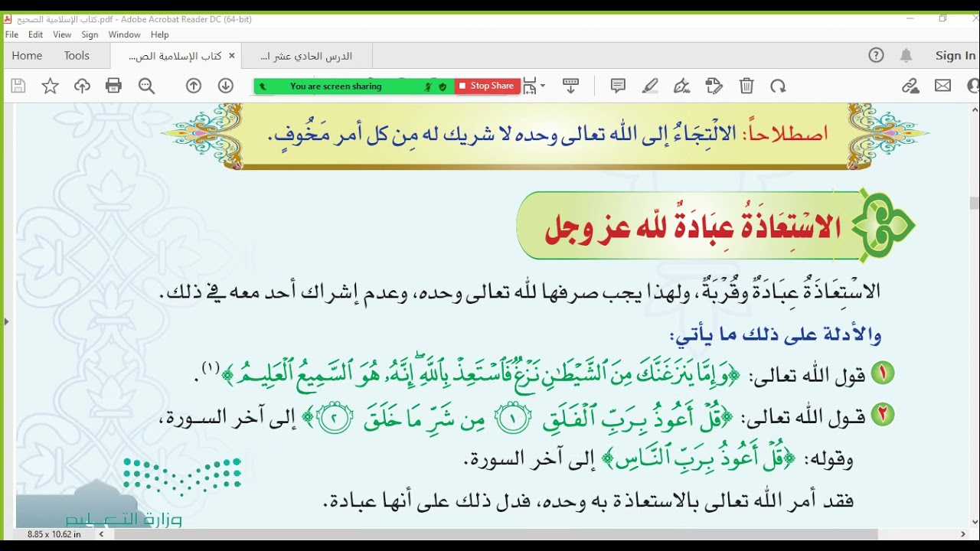
Task: Minimize the Acrobat Reader window
Action: coord(910,18)
